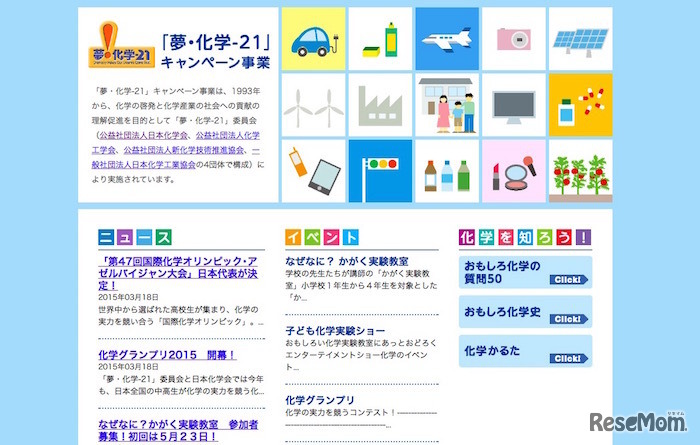Select the solar panel tile
Viewport: 700px width, 445px height.
point(580,39)
